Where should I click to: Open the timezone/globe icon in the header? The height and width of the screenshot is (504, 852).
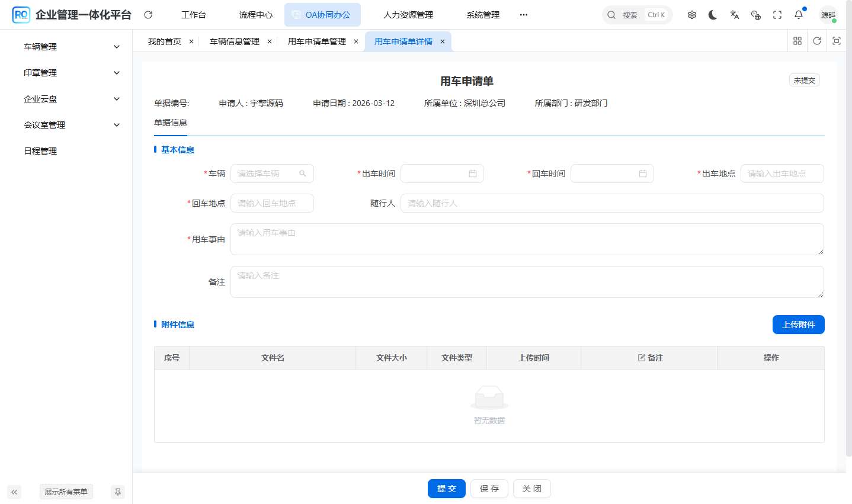(755, 14)
